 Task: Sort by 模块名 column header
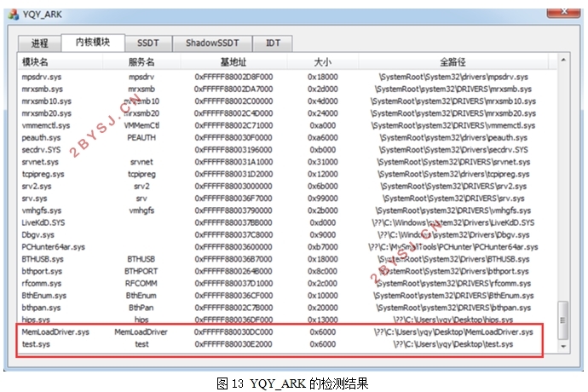(x=61, y=62)
